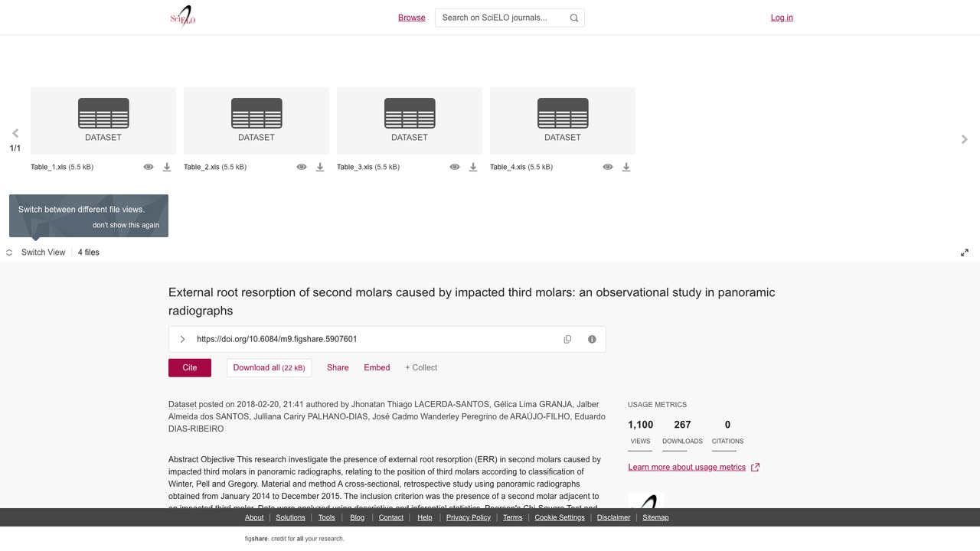
Task: Open the DOI info icon
Action: 592,339
